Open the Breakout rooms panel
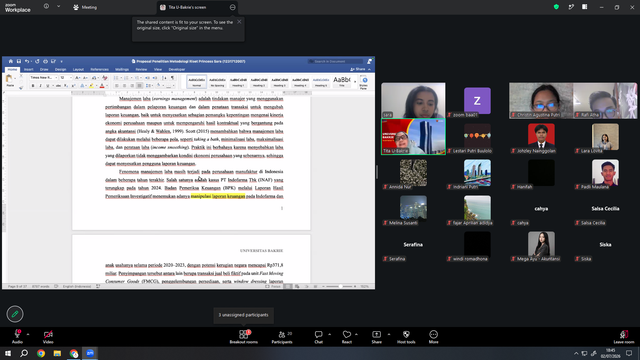 [244, 336]
